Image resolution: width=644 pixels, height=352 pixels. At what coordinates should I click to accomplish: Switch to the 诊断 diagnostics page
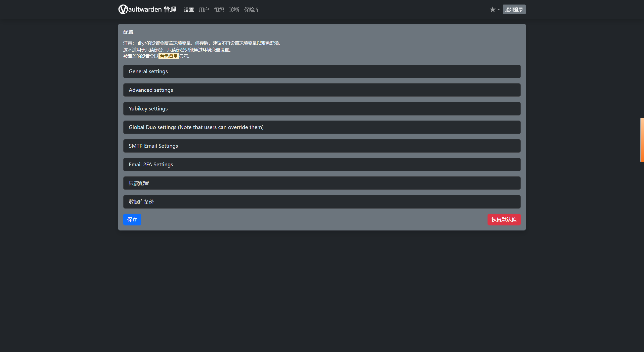coord(234,10)
